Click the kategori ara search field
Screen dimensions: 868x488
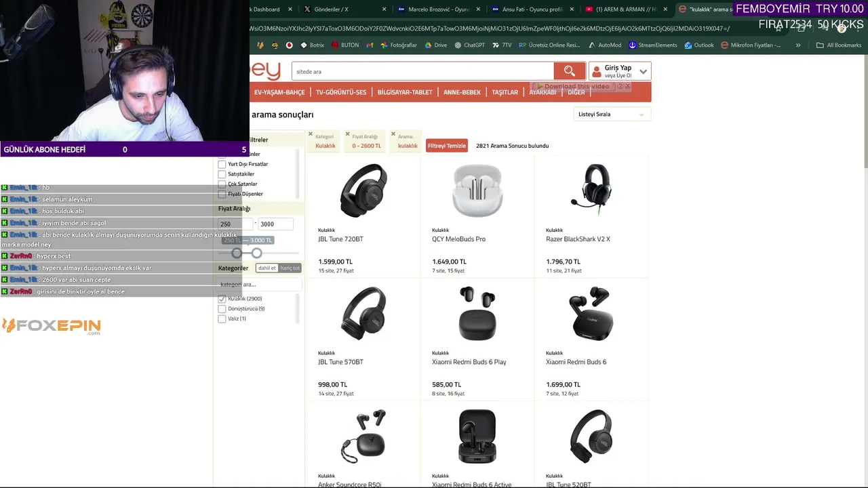coord(258,285)
